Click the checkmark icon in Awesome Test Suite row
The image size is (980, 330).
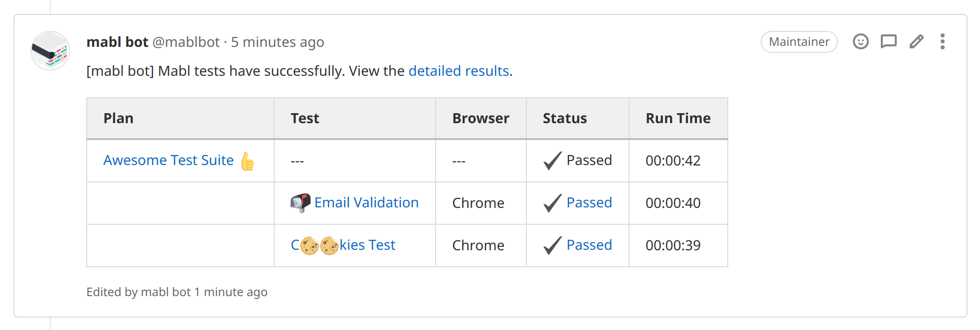pos(552,161)
